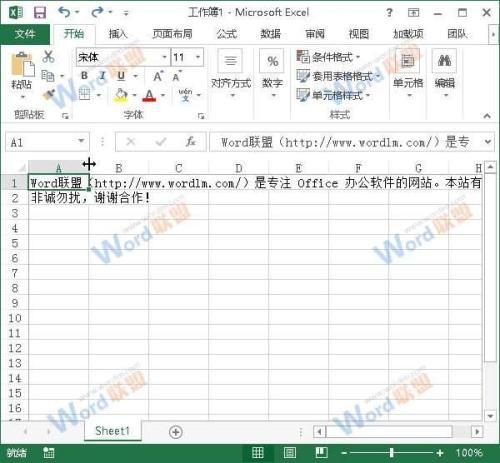Click the Paste clipboard icon

(22, 65)
